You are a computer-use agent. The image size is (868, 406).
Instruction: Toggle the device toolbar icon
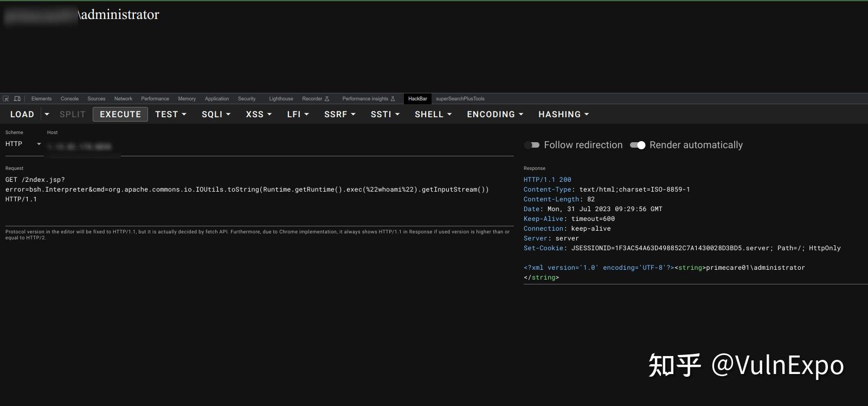[x=17, y=99]
